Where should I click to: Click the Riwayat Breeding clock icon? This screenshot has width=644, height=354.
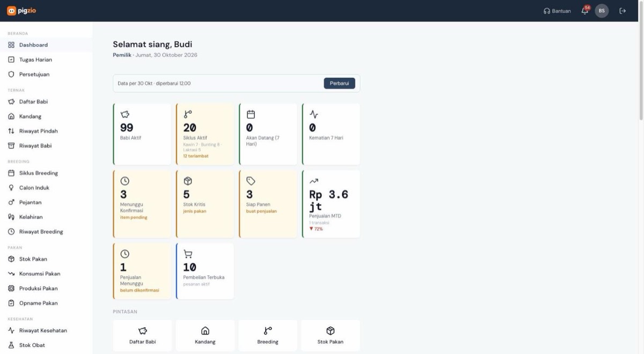11,232
